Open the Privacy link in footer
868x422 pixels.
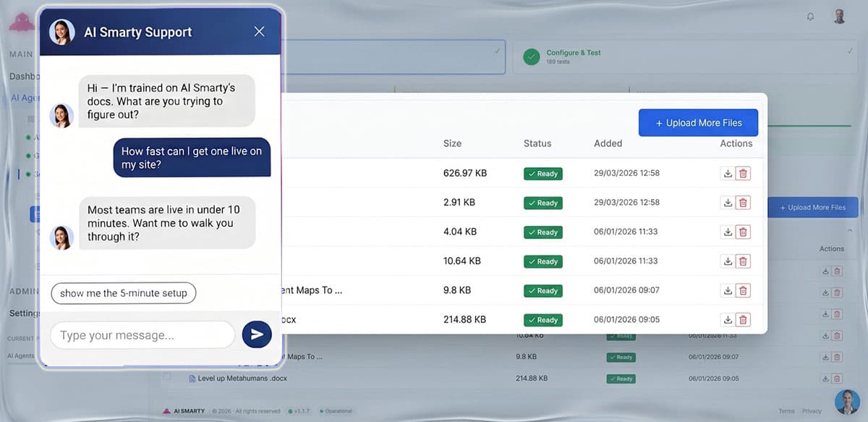click(x=812, y=411)
